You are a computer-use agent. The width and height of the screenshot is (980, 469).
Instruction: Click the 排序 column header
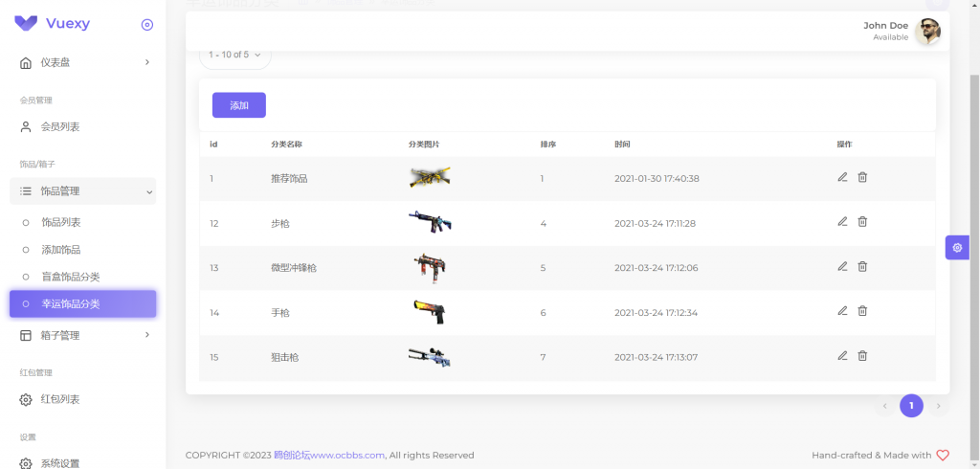[548, 145]
